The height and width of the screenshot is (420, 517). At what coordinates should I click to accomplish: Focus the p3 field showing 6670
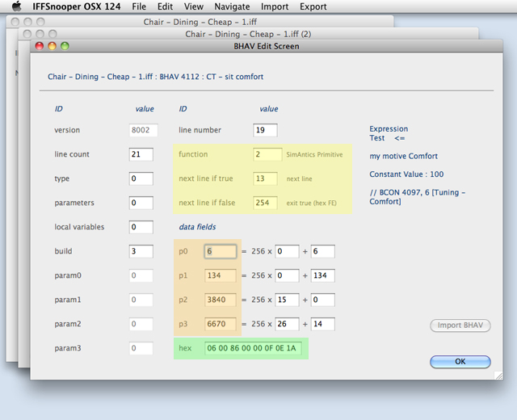pos(220,324)
